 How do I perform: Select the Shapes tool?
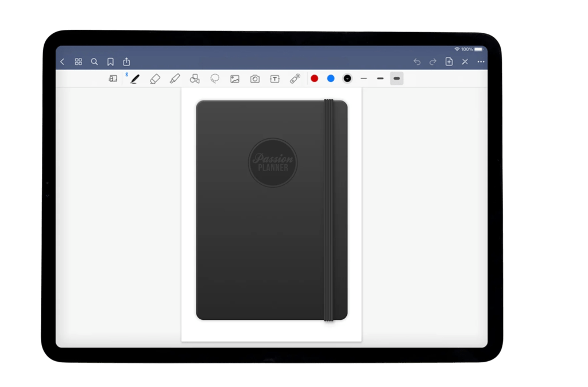[x=195, y=79]
